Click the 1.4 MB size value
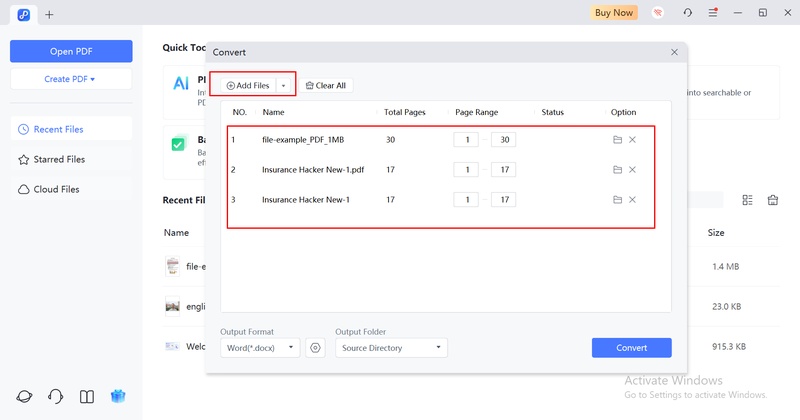The height and width of the screenshot is (420, 800). tap(726, 266)
